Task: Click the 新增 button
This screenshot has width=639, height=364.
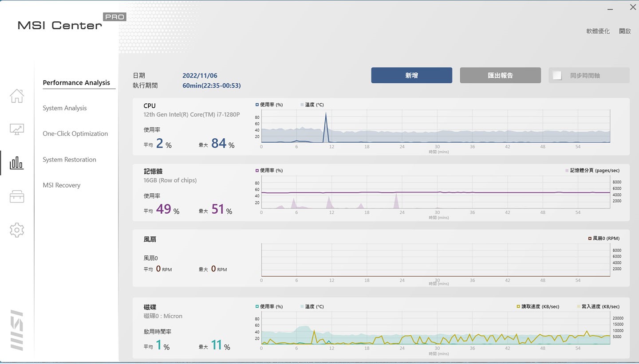Action: [x=412, y=75]
